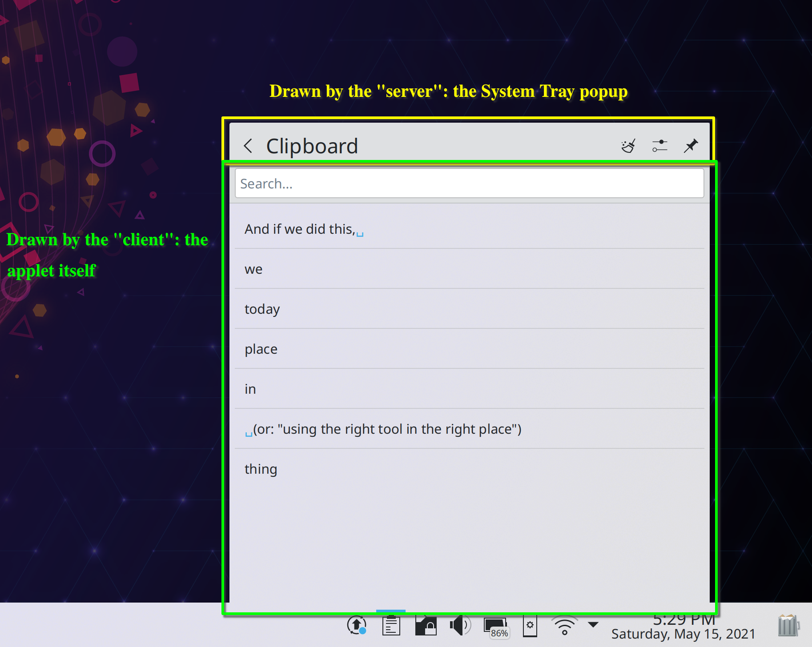Open clipboard configuration sliders icon

coord(659,146)
